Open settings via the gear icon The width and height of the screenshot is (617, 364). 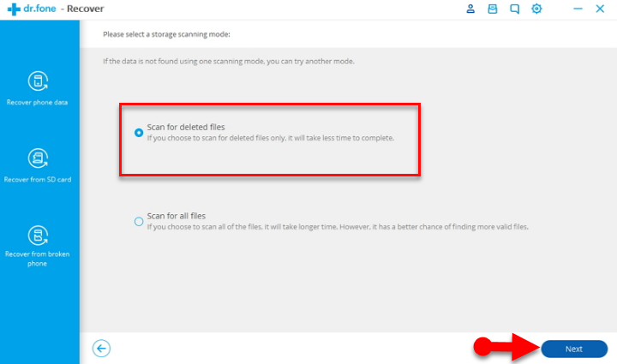tap(536, 9)
